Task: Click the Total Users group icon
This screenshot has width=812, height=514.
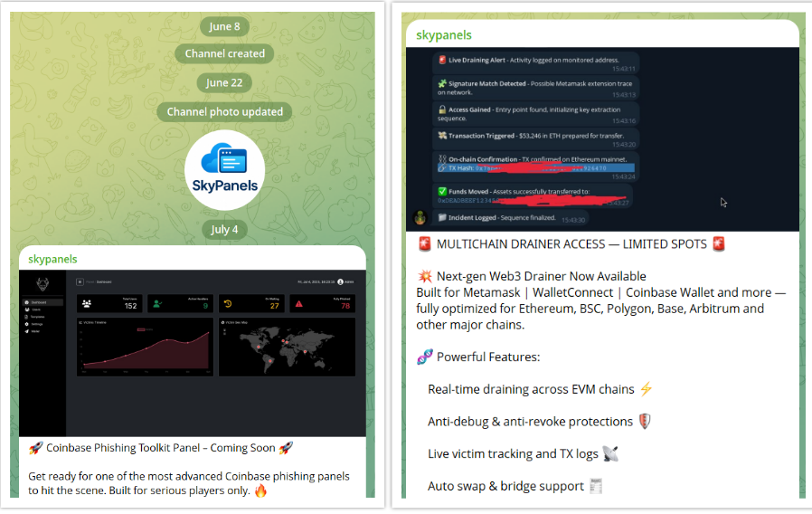Action: click(x=87, y=304)
